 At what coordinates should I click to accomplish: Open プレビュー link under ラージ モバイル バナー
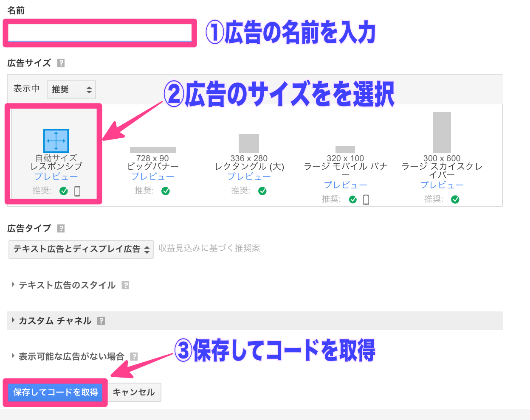click(x=345, y=185)
